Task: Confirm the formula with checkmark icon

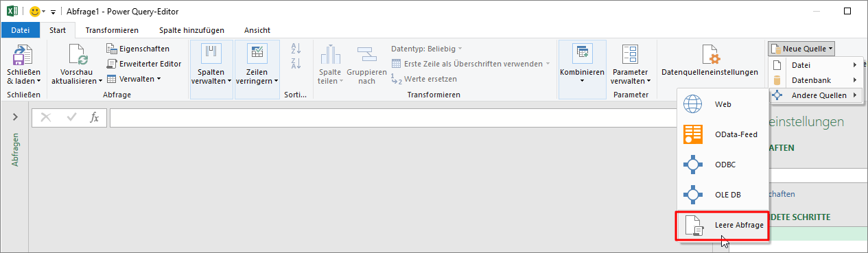Action: tap(71, 117)
